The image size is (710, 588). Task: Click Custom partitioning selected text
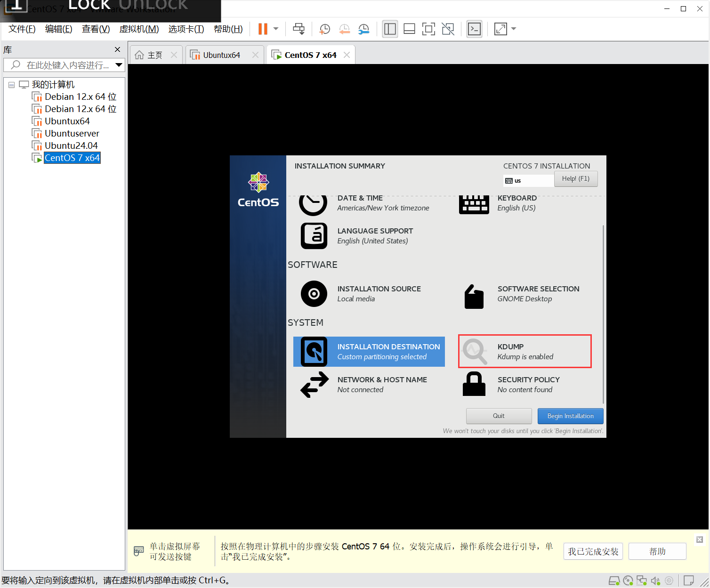[382, 357]
